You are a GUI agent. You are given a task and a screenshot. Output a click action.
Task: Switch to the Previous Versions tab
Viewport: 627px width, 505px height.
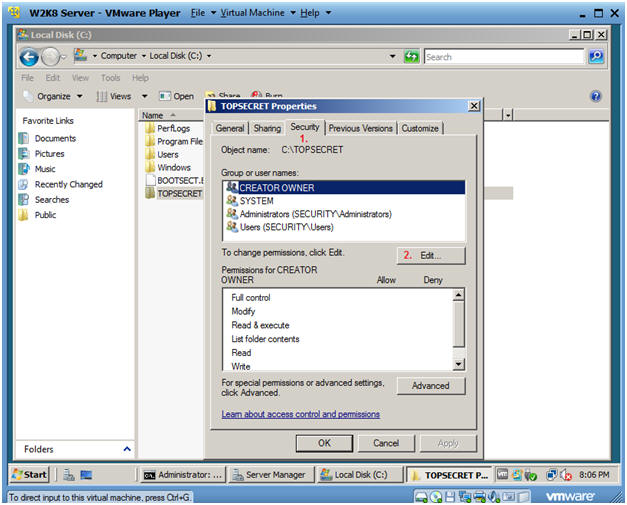click(360, 128)
